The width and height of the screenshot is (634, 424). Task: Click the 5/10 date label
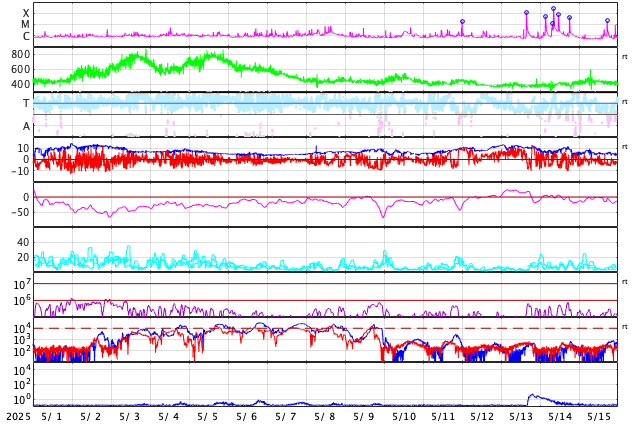pyautogui.click(x=404, y=417)
